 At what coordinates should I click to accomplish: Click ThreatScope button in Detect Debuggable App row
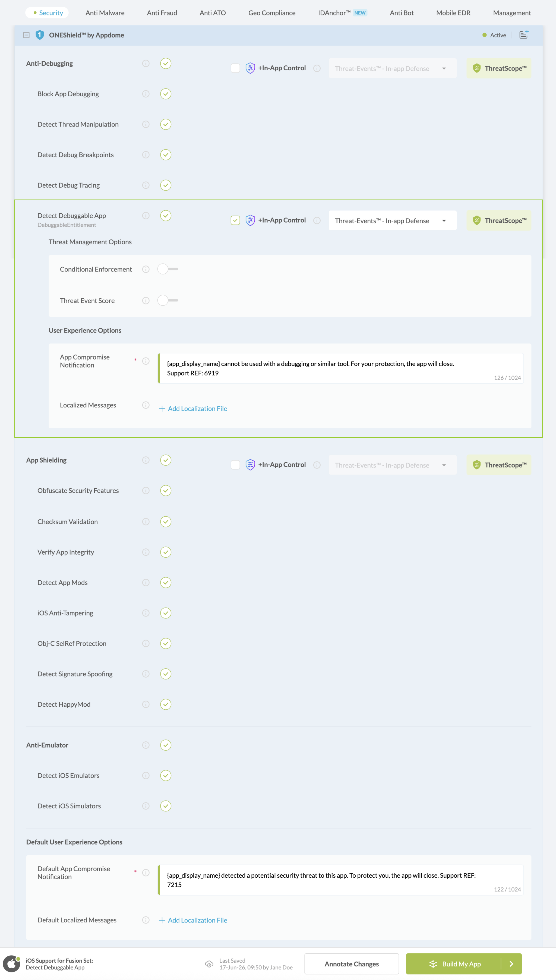[x=499, y=221]
